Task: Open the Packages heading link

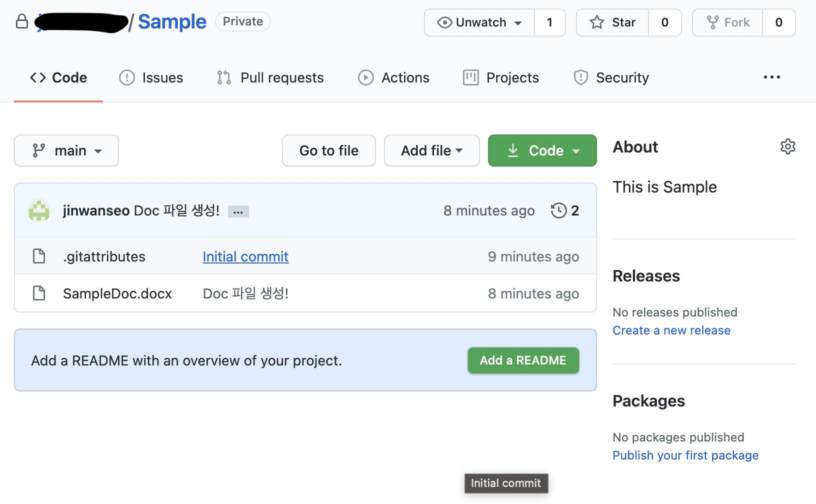Action: [648, 401]
